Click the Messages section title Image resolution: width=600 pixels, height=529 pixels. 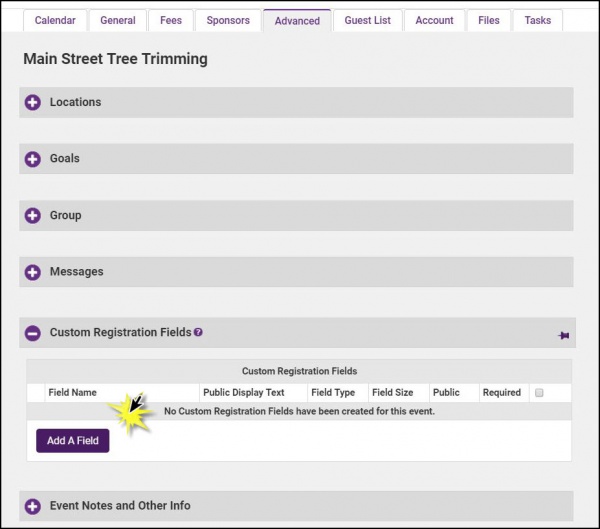(x=77, y=272)
